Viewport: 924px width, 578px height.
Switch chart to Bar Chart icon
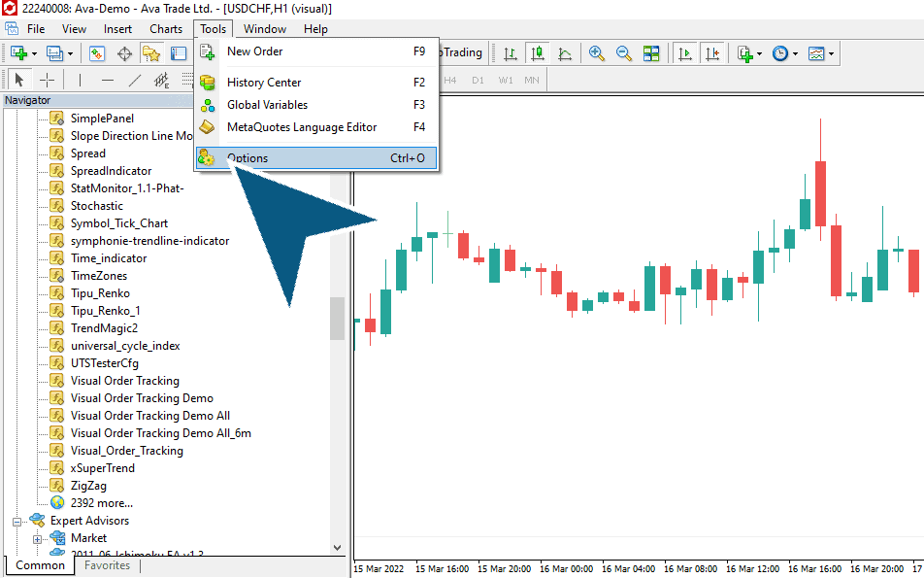click(x=511, y=53)
